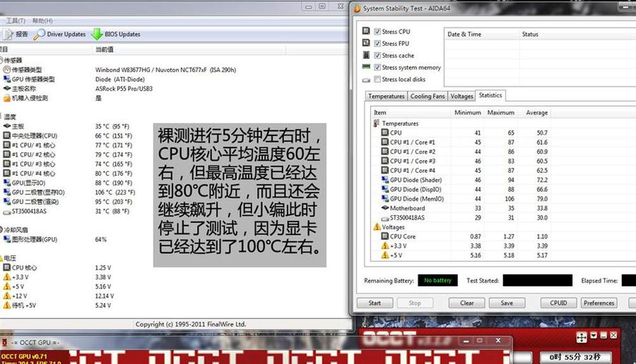This screenshot has width=636, height=364.
Task: Select the #1 CPU/ #4 核心 row icon
Action: 6,173
